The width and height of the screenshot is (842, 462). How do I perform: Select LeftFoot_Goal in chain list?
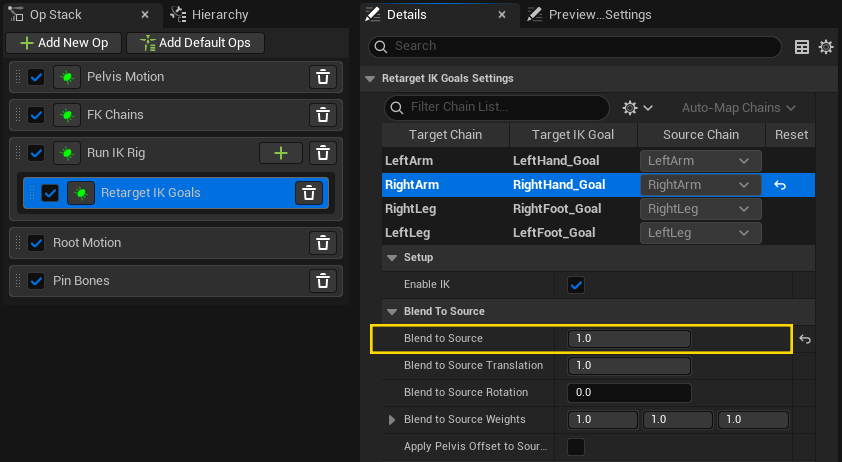tap(554, 233)
